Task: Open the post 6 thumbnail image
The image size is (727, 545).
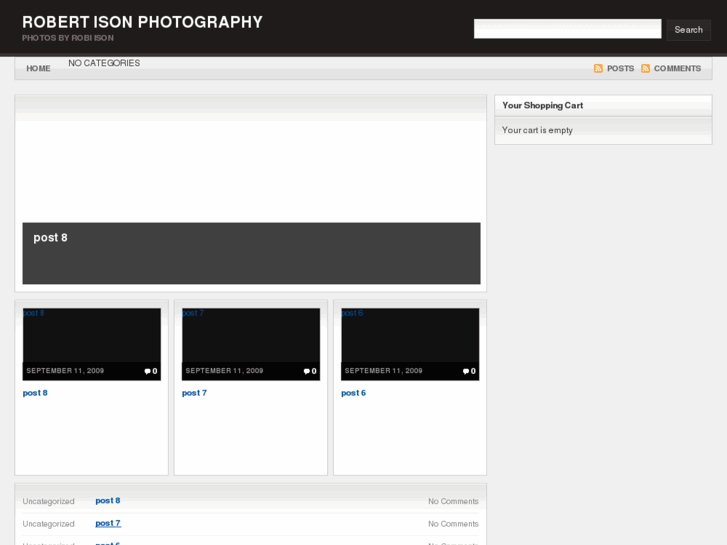Action: tap(410, 344)
